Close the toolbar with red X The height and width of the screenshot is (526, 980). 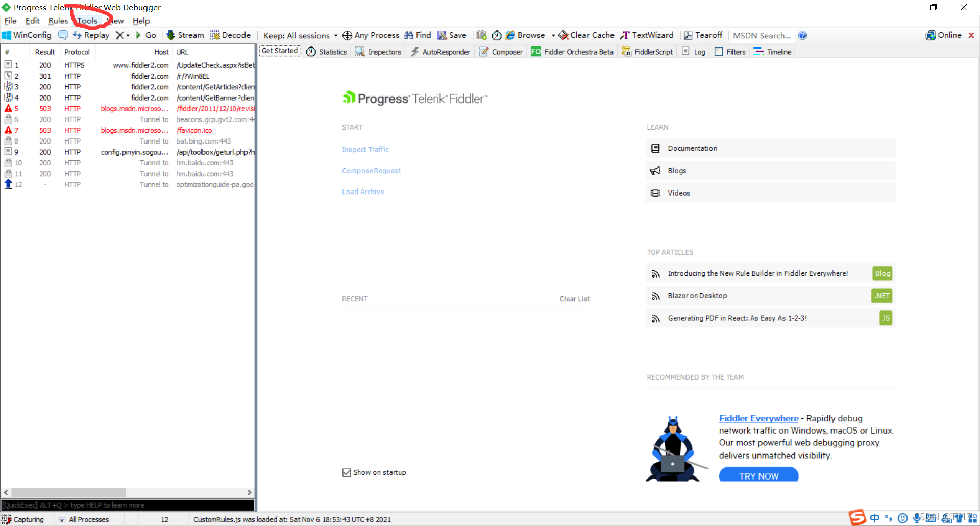pos(971,35)
